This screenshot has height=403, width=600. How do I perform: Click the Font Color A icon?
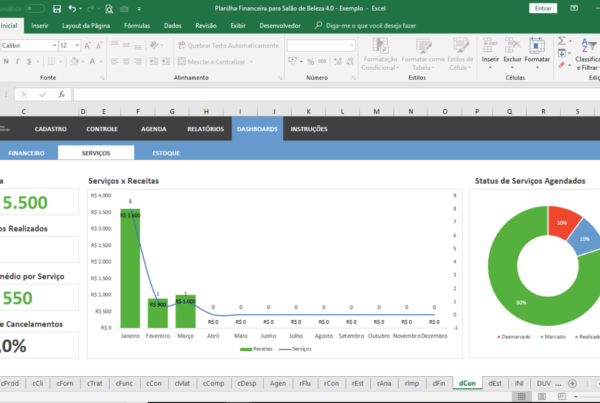[x=92, y=61]
